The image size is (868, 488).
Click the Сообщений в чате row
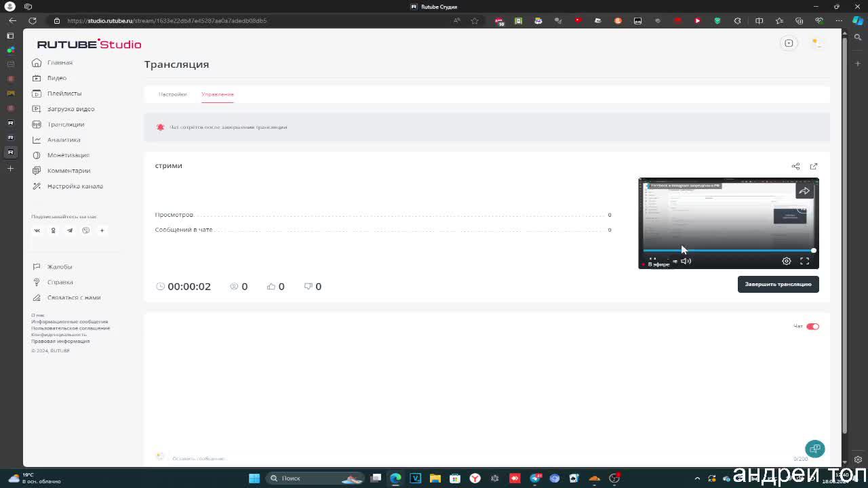click(383, 230)
